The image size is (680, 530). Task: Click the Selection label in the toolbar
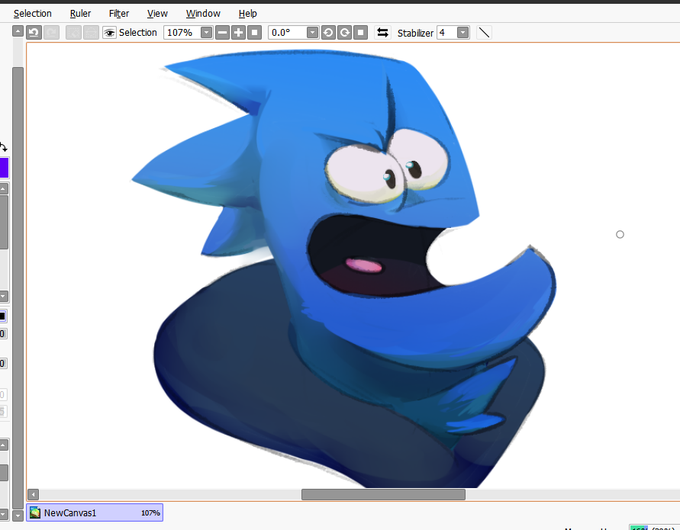pos(138,33)
